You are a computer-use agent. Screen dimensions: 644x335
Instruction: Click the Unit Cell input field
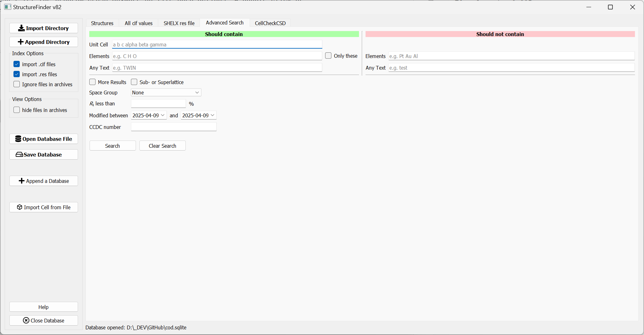(x=217, y=45)
